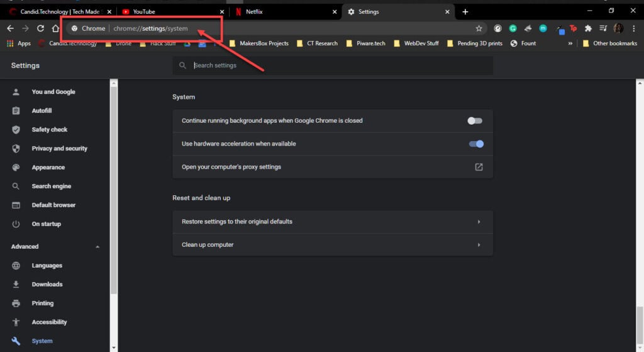Open the Pending 3D prints bookmark folder

[x=474, y=43]
